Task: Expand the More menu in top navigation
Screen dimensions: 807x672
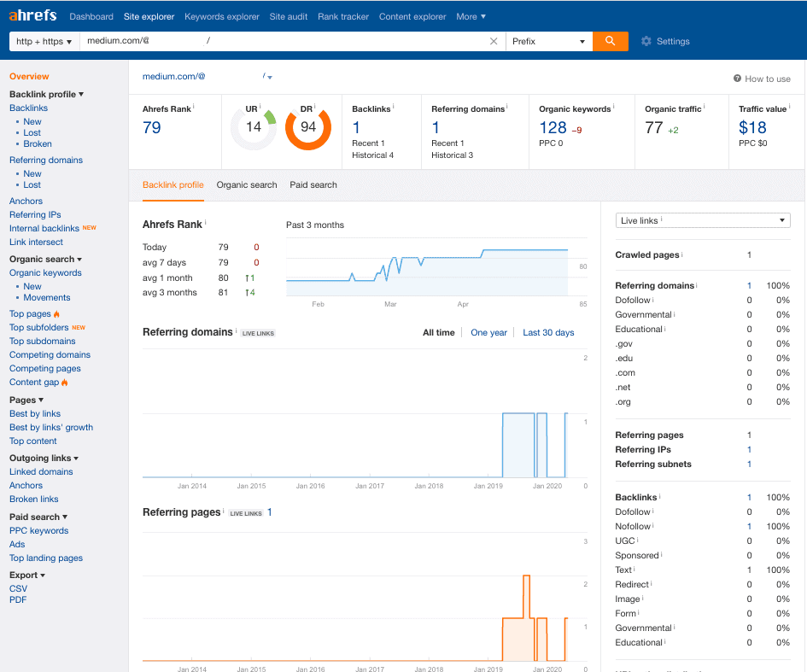Action: 471,16
